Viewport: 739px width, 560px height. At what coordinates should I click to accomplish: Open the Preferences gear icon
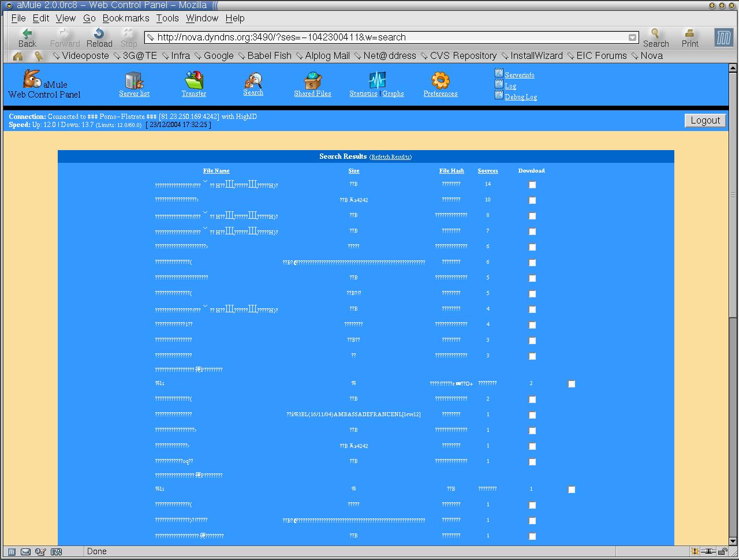[440, 81]
